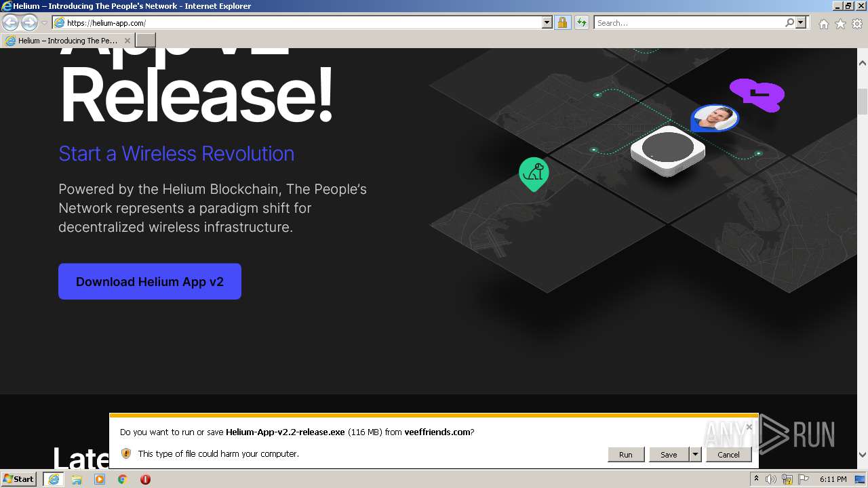Click the vertical scrollbar thumb
Viewport: 868px width, 488px height.
863,101
